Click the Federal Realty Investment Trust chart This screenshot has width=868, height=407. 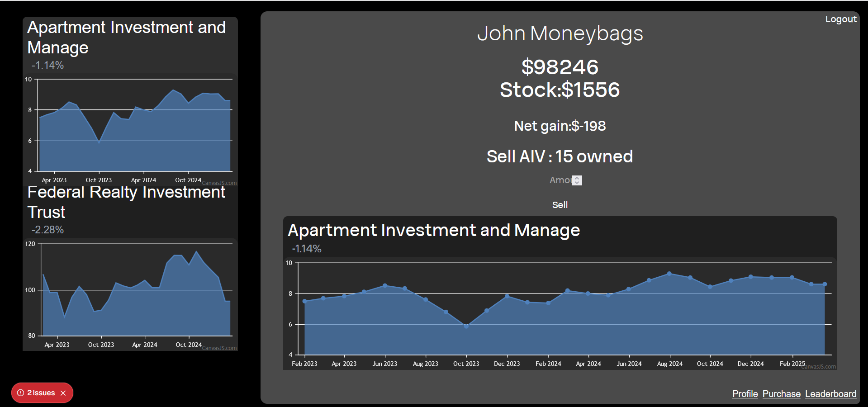(x=130, y=294)
